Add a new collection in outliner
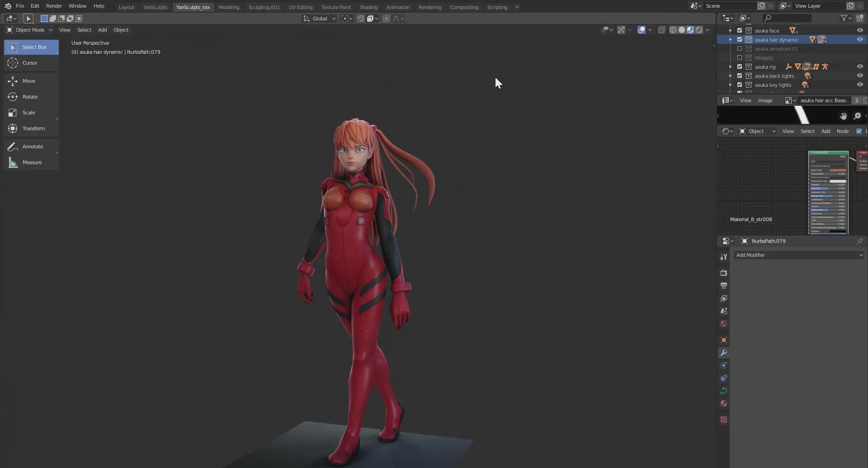The image size is (868, 468). coord(860,18)
